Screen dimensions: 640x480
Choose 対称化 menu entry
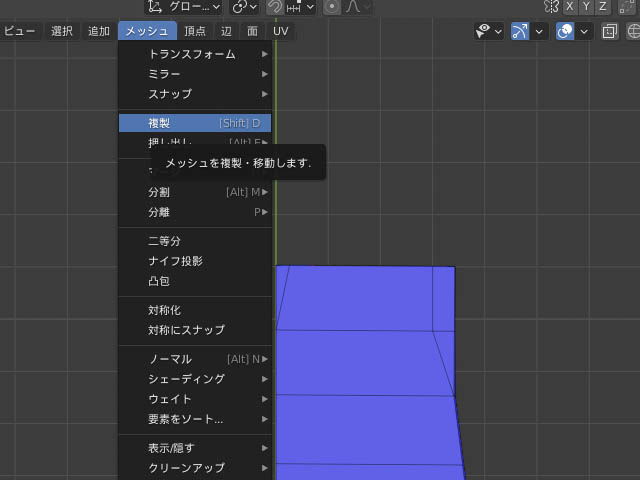pos(195,310)
